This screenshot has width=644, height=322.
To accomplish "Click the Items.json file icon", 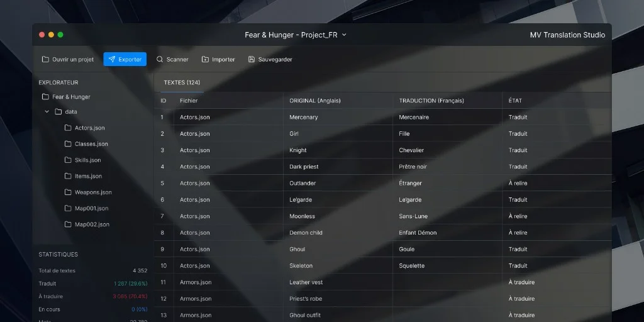I will coord(68,176).
